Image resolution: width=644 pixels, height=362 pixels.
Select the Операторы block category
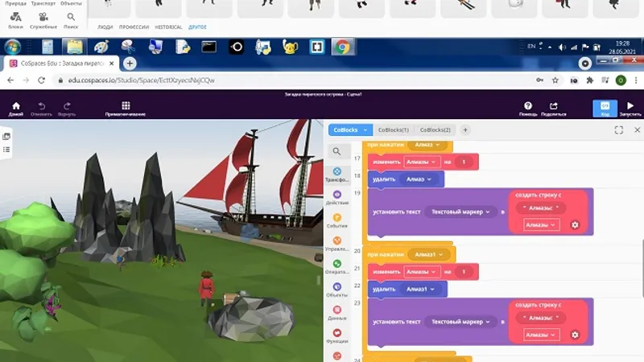pyautogui.click(x=337, y=266)
